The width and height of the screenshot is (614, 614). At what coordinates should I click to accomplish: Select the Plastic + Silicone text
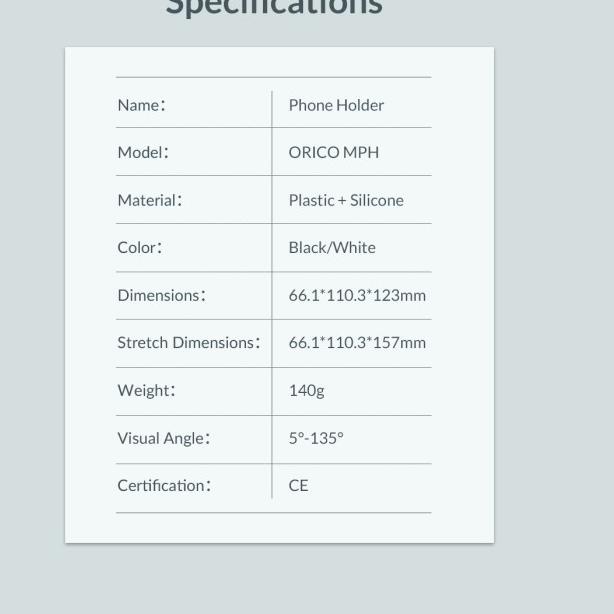point(346,200)
